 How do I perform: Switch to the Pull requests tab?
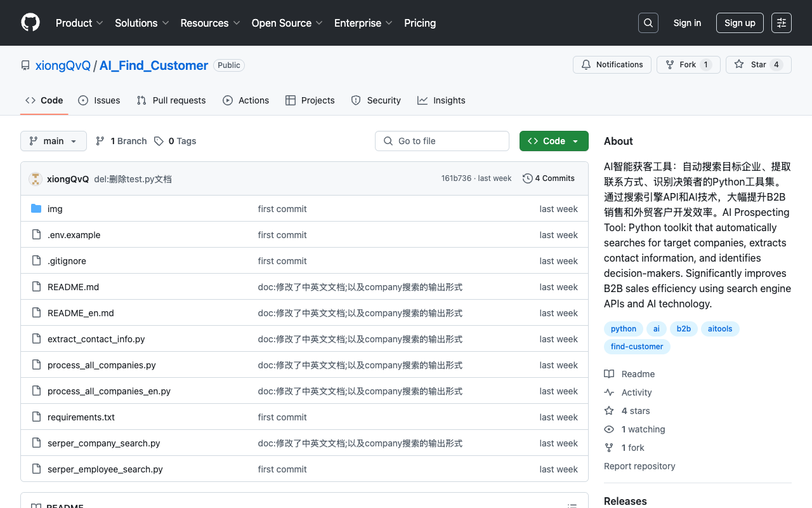coord(171,100)
